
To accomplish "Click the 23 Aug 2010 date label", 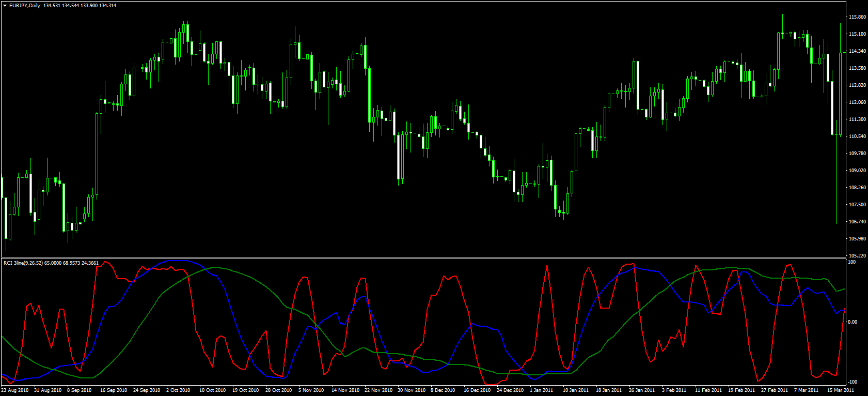I will pos(15,390).
